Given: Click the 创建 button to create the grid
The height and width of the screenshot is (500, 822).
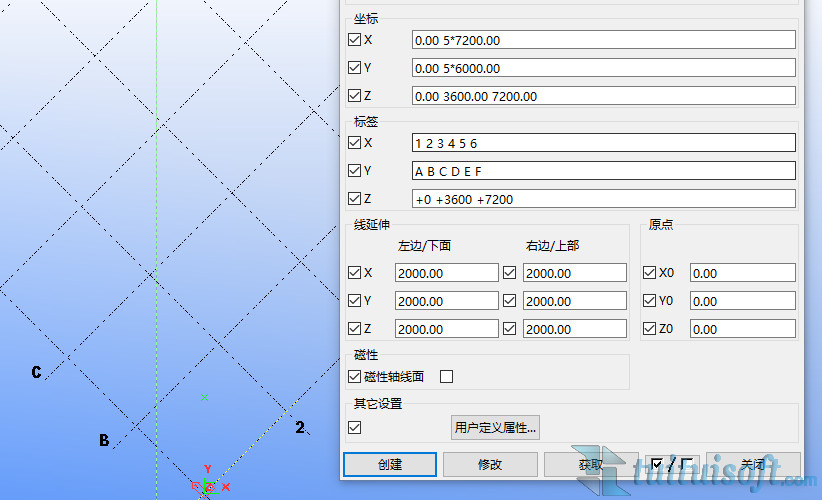Looking at the screenshot, I should [390, 464].
